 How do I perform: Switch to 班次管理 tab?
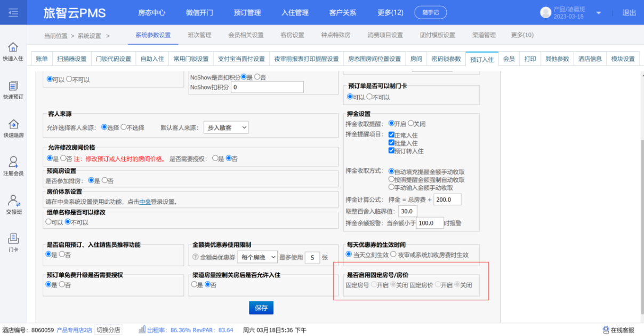pos(199,35)
